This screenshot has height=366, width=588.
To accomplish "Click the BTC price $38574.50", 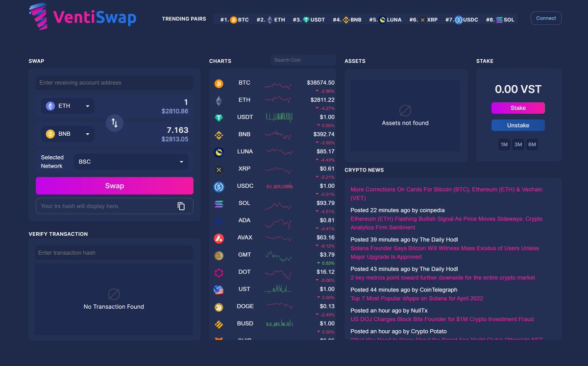I will 320,83.
